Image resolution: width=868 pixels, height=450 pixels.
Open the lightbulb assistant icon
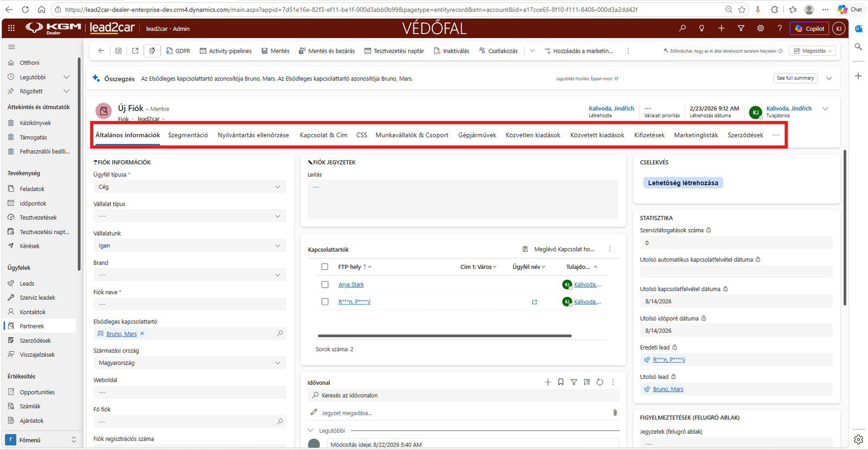pos(701,28)
